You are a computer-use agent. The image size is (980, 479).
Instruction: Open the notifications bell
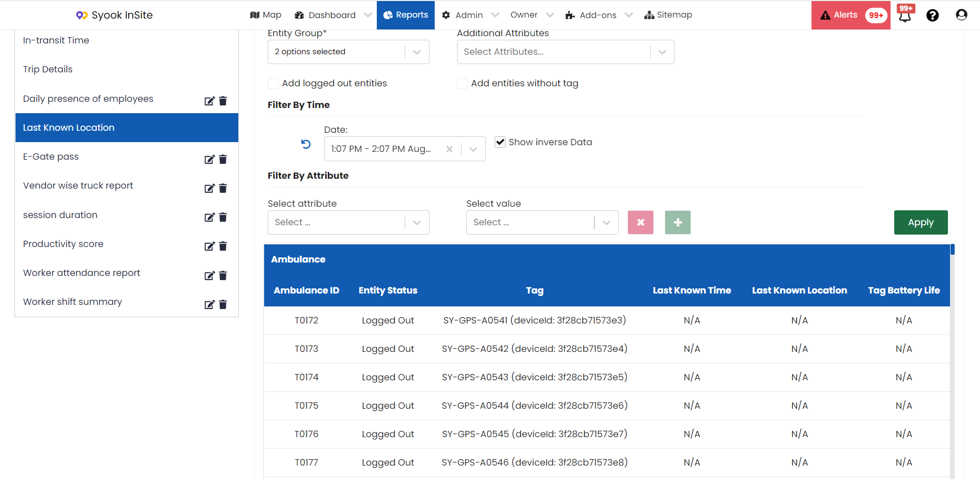(x=905, y=15)
